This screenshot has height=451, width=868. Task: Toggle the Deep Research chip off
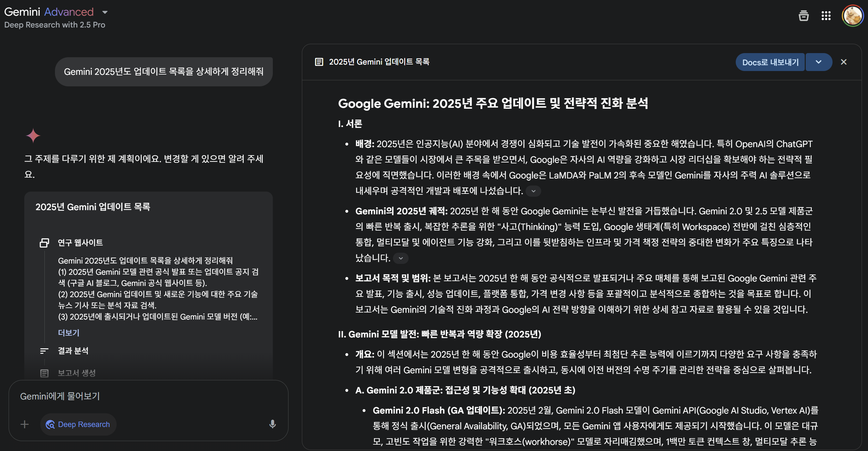pos(78,424)
